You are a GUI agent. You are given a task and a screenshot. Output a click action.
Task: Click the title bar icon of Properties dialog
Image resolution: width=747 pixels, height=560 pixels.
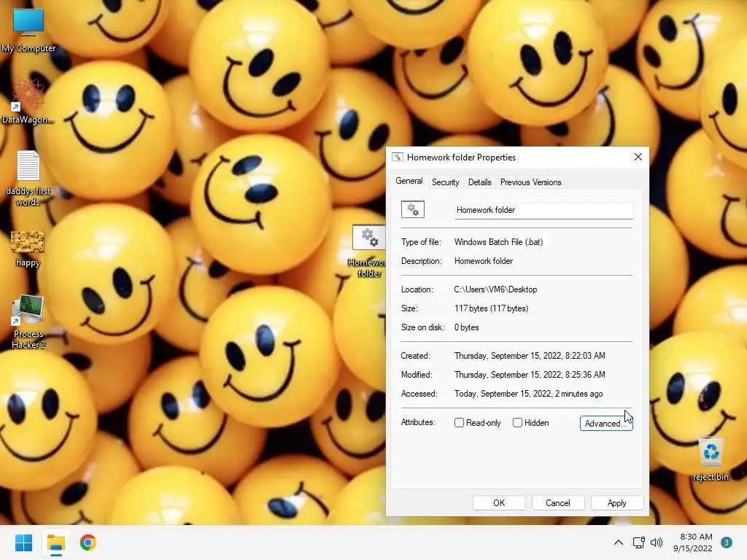pyautogui.click(x=398, y=157)
